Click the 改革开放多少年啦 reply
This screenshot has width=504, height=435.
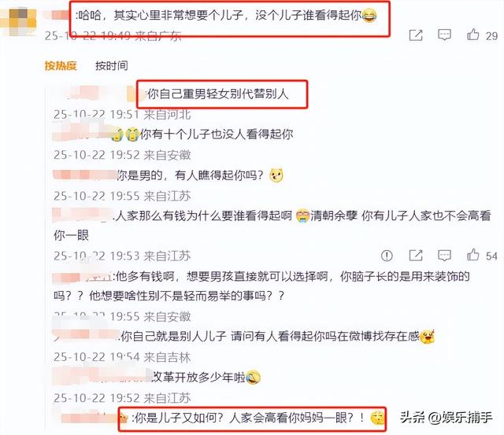(198, 377)
